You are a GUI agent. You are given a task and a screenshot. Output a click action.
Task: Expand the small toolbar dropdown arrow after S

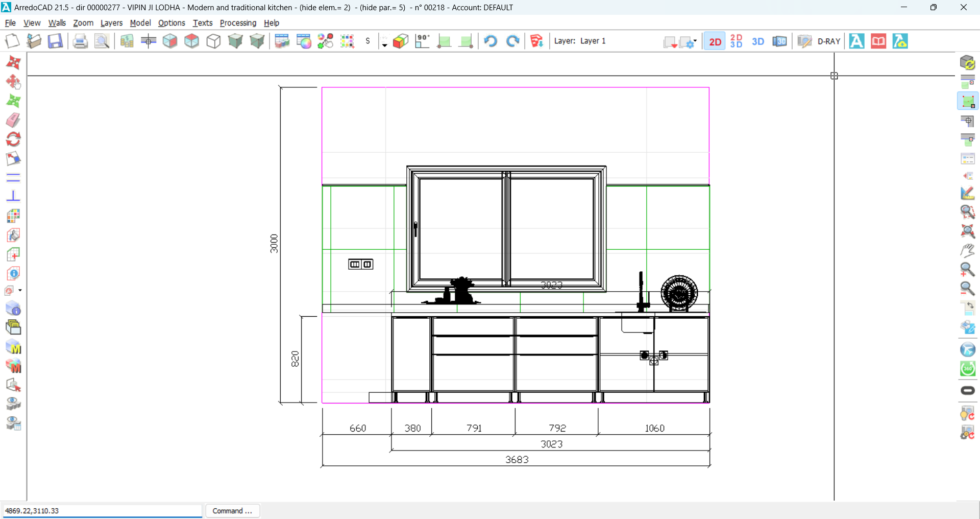pyautogui.click(x=384, y=45)
